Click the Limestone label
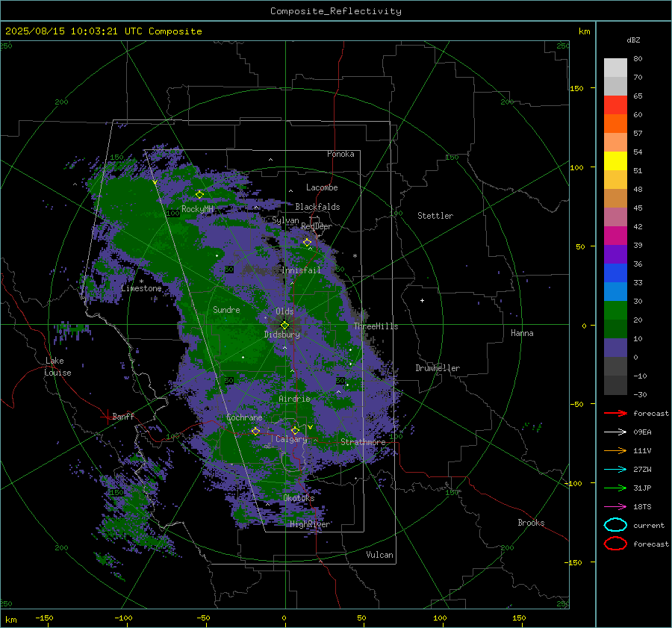 [x=141, y=288]
